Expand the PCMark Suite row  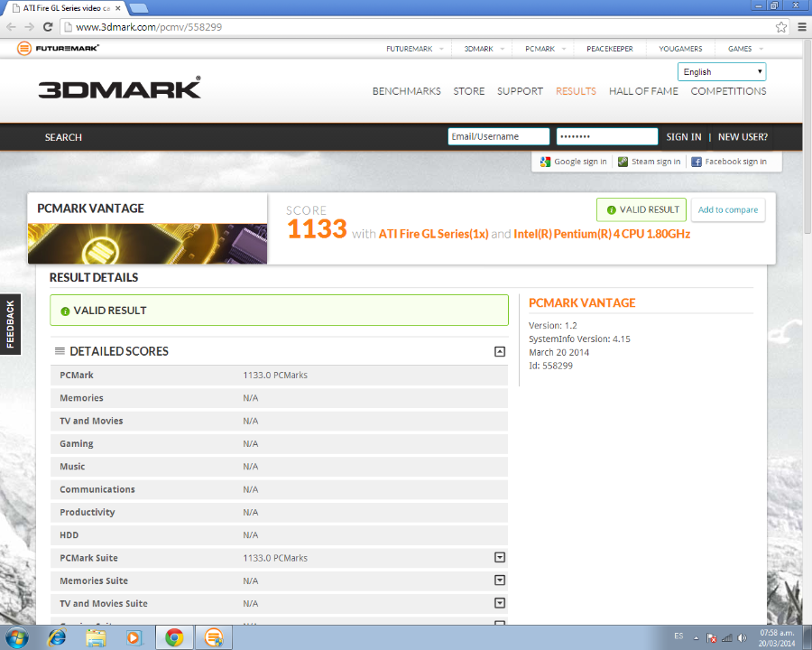(x=499, y=557)
